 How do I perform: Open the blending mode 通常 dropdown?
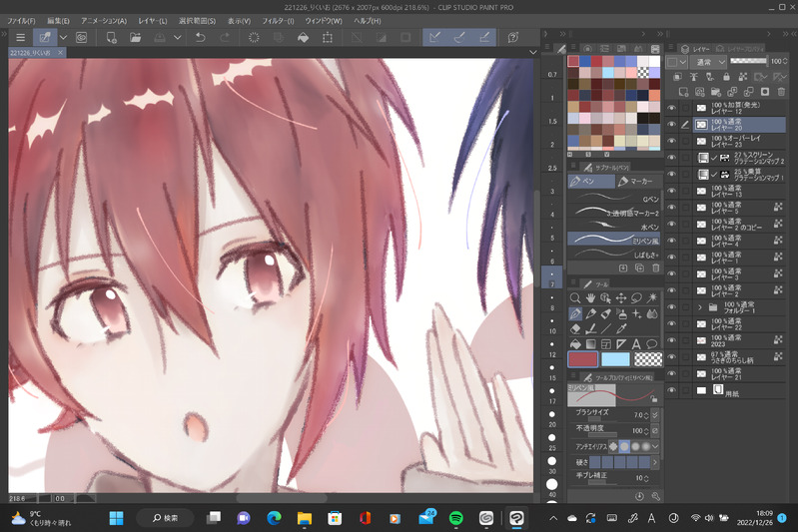pos(710,62)
